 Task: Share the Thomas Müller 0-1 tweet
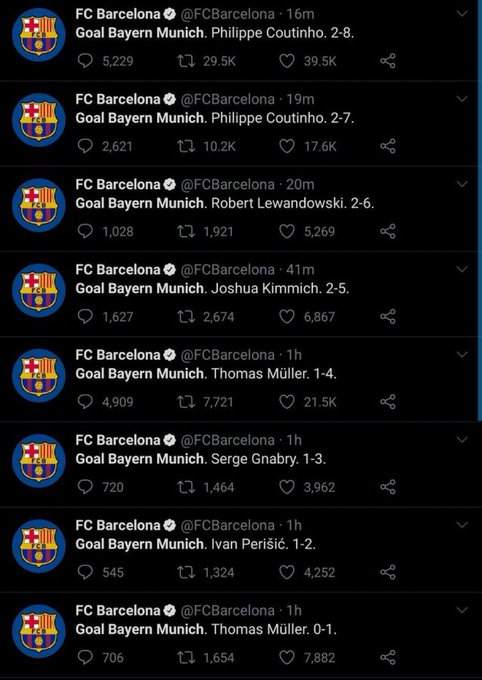[388, 657]
